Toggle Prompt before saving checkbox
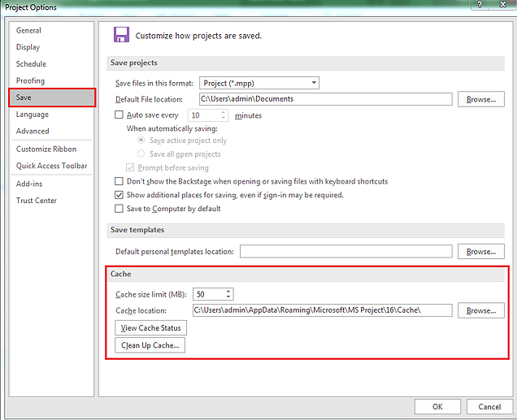 130,167
